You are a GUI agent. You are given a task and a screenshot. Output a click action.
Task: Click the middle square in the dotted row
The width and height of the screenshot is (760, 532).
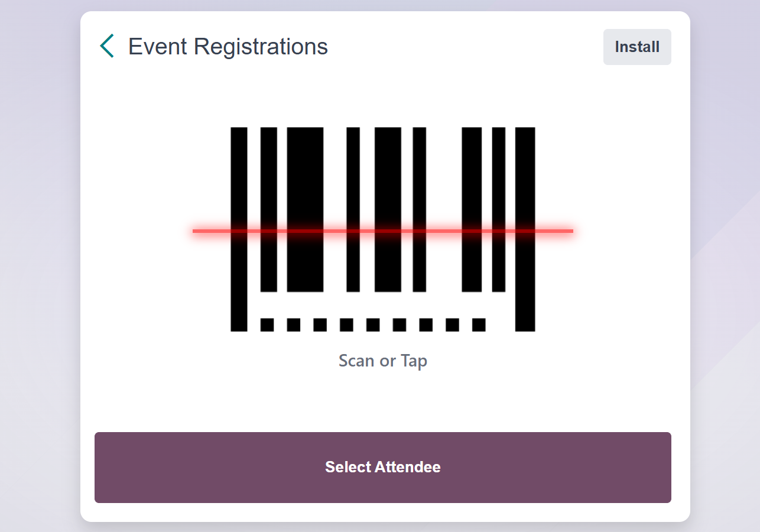tap(373, 325)
